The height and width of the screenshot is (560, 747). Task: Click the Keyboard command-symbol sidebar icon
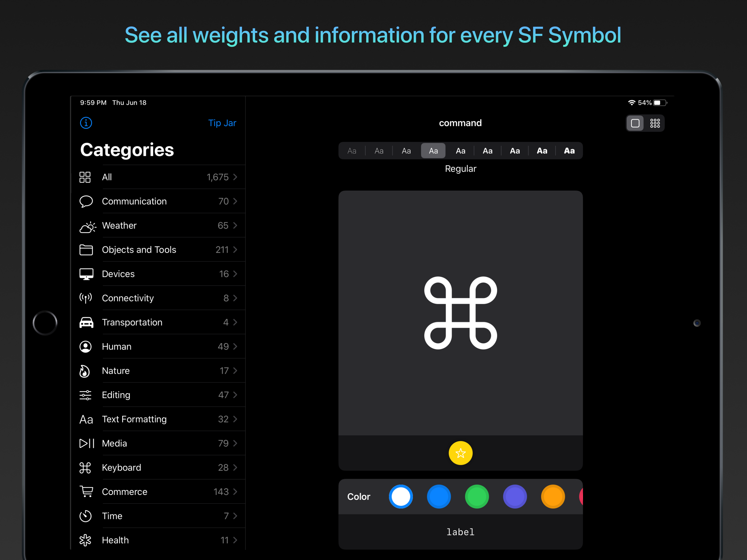(85, 468)
